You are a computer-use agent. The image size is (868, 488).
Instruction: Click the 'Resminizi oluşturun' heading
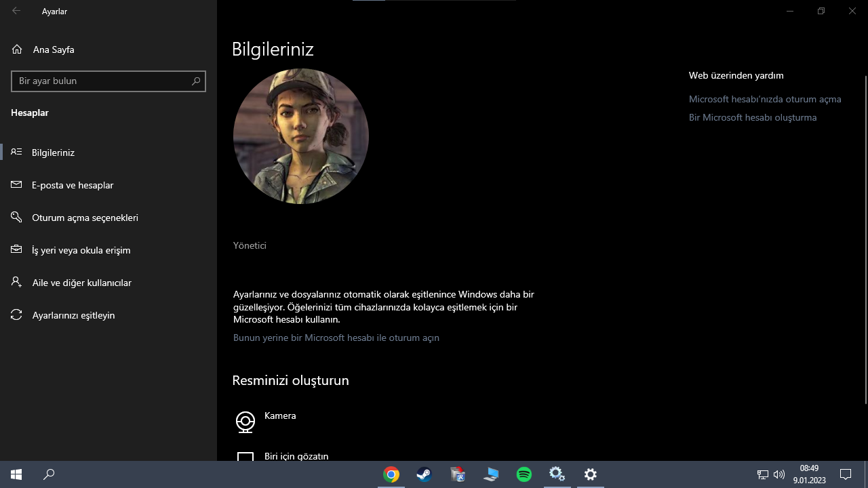(291, 380)
